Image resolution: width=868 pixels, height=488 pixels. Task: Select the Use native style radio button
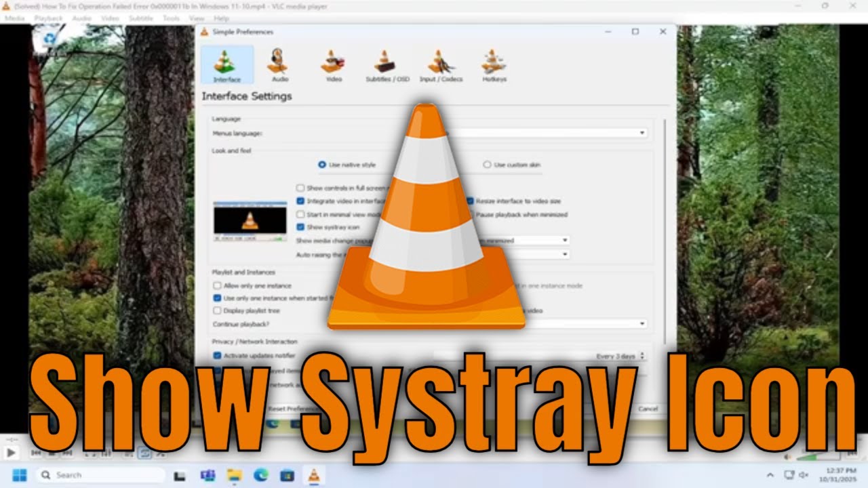[322, 165]
